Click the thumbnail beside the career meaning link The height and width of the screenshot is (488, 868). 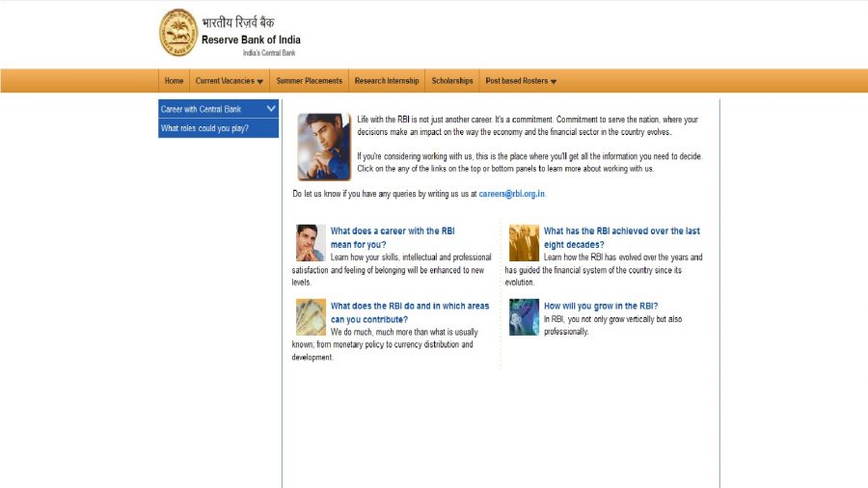(311, 243)
